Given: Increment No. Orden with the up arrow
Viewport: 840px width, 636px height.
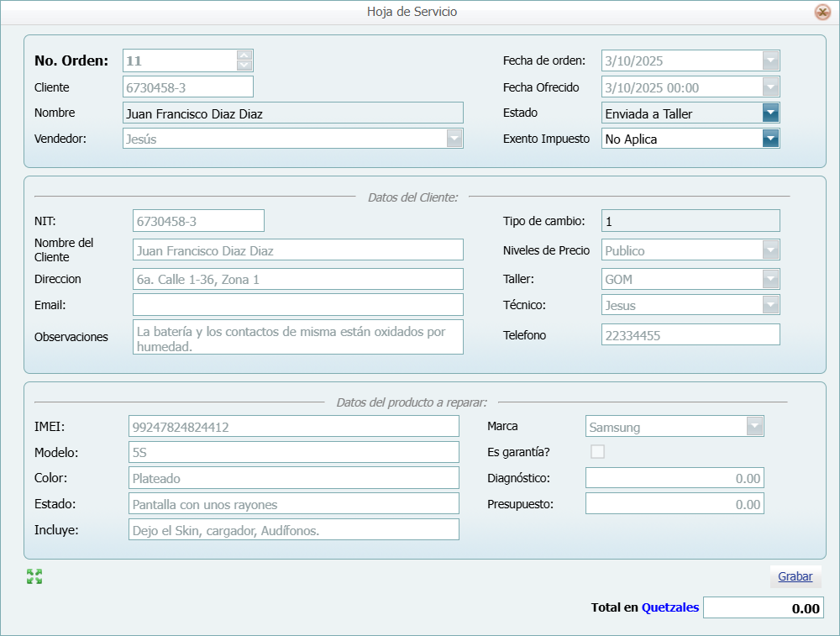Looking at the screenshot, I should pyautogui.click(x=244, y=55).
